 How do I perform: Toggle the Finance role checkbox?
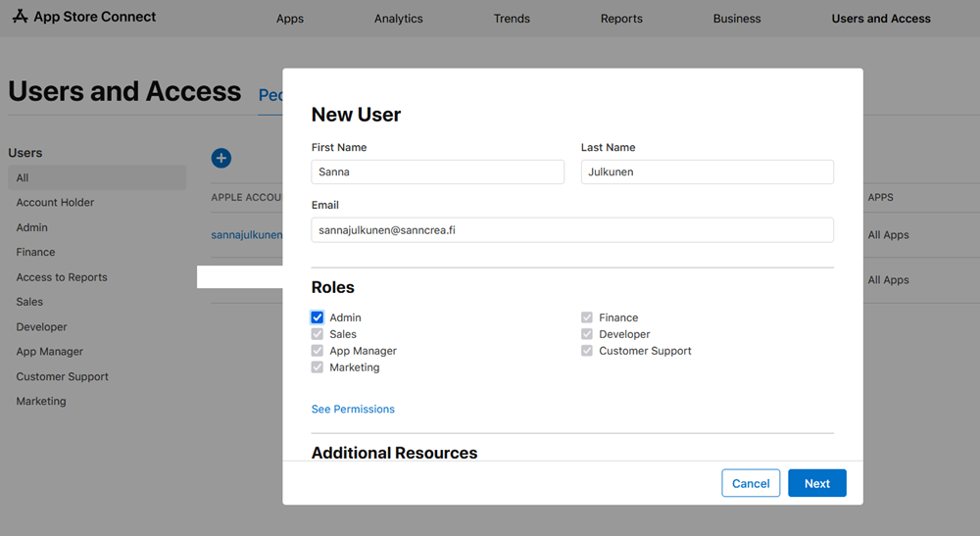587,317
